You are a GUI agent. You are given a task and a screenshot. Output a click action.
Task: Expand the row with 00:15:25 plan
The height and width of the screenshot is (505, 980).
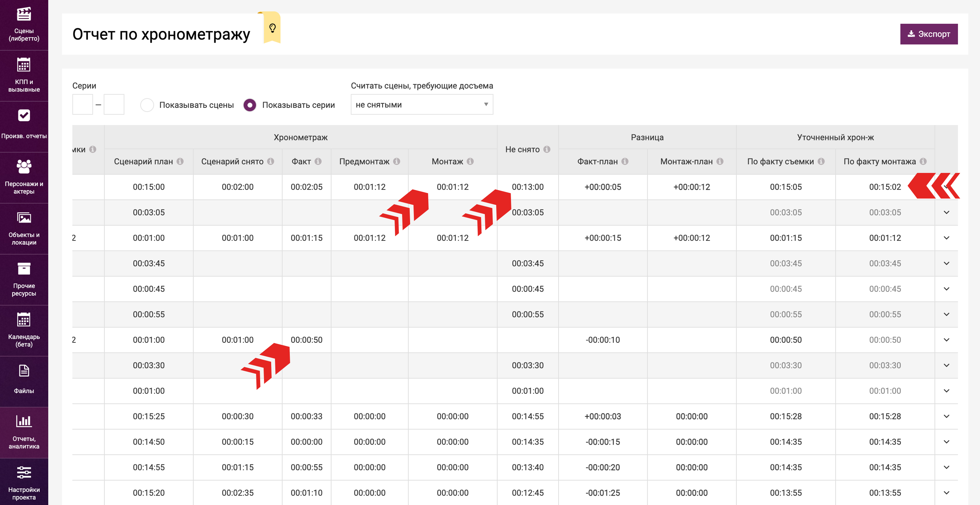[946, 416]
